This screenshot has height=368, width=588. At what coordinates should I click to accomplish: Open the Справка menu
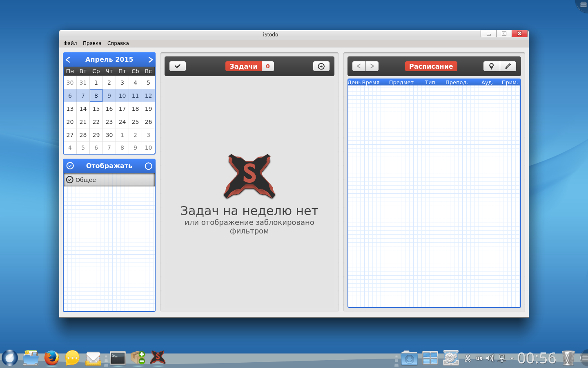118,43
